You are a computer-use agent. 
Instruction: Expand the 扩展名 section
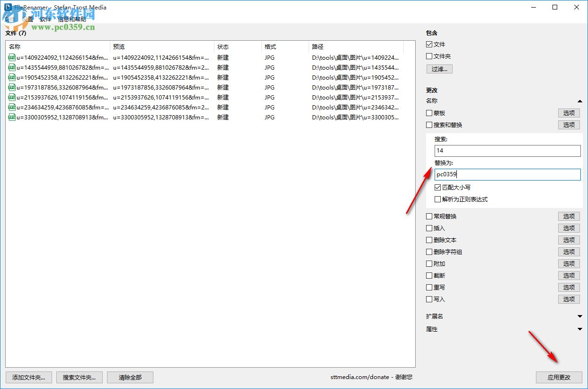[x=579, y=316]
